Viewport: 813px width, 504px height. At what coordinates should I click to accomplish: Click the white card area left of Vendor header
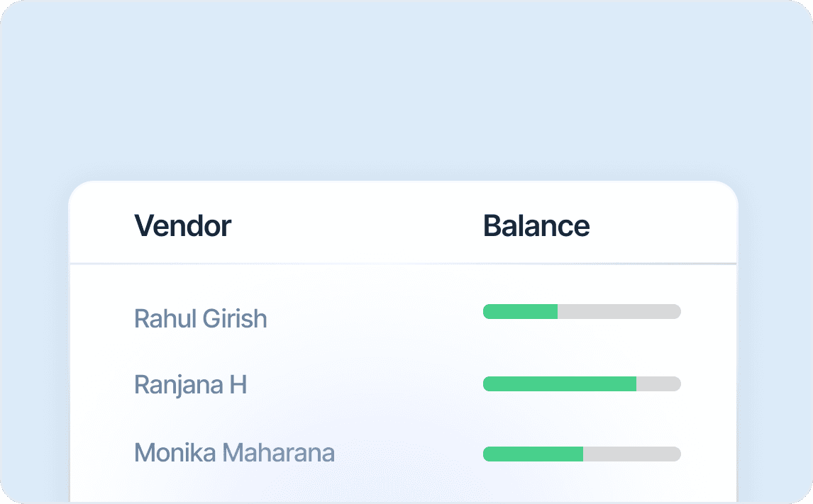[99, 226]
